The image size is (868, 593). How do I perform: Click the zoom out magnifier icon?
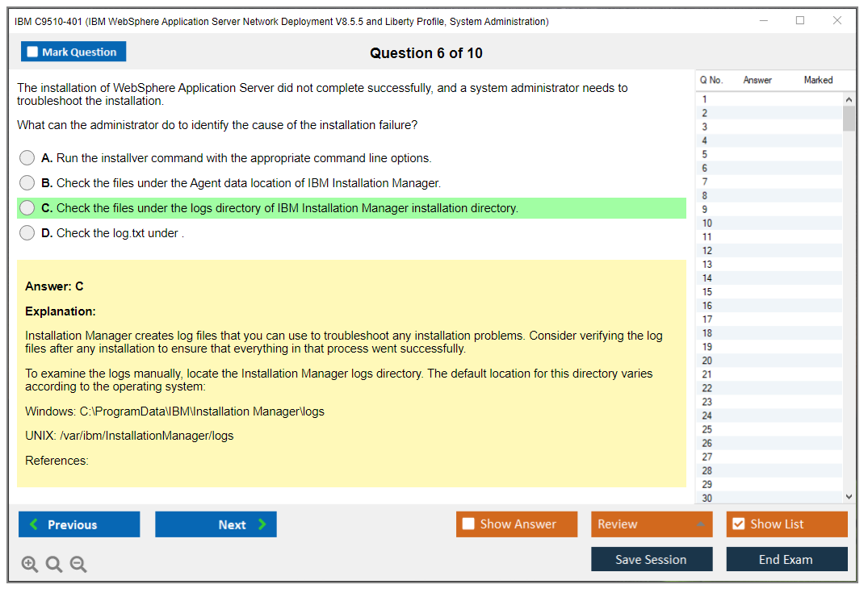[x=78, y=564]
